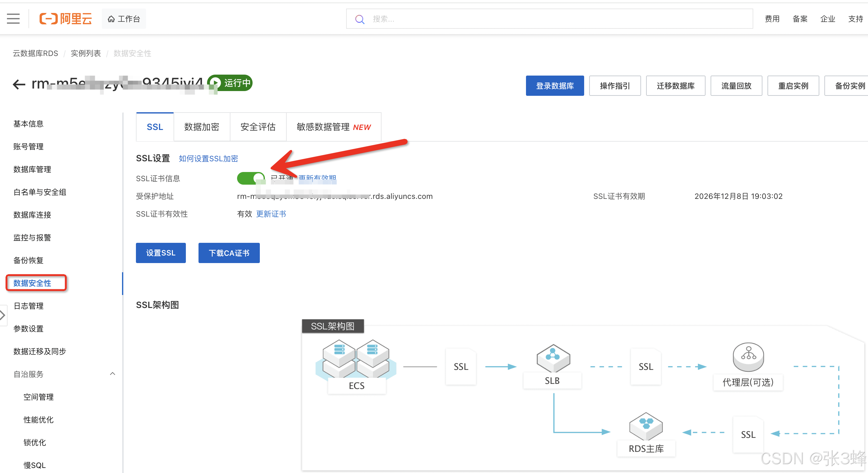Screen dimensions: 868x473
Task: Click the 下载CA证书 button
Action: pos(229,253)
